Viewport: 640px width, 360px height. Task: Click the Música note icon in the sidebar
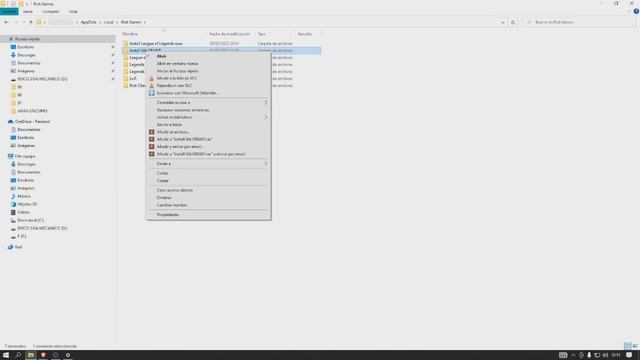pyautogui.click(x=13, y=196)
